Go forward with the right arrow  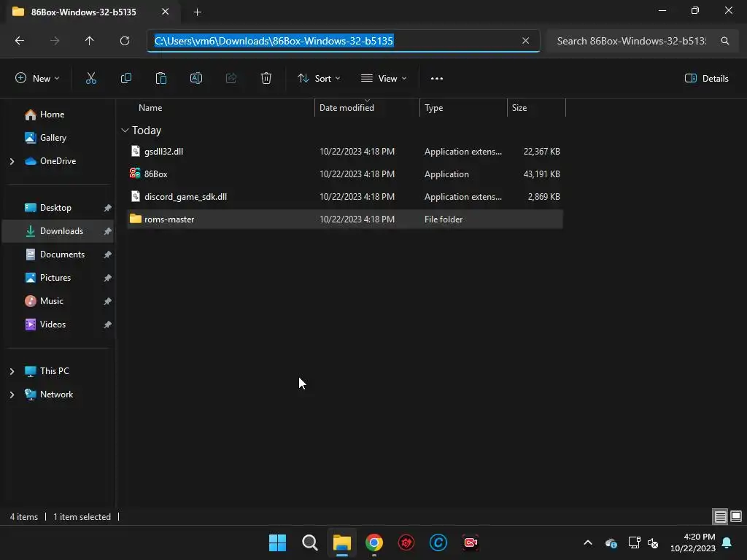[55, 41]
